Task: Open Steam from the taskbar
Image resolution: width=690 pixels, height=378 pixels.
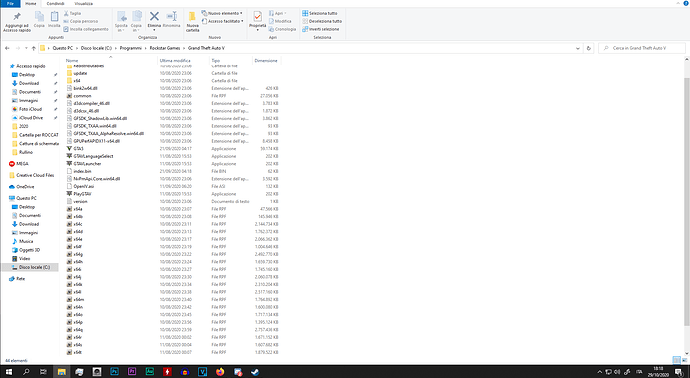Action: coord(255,372)
